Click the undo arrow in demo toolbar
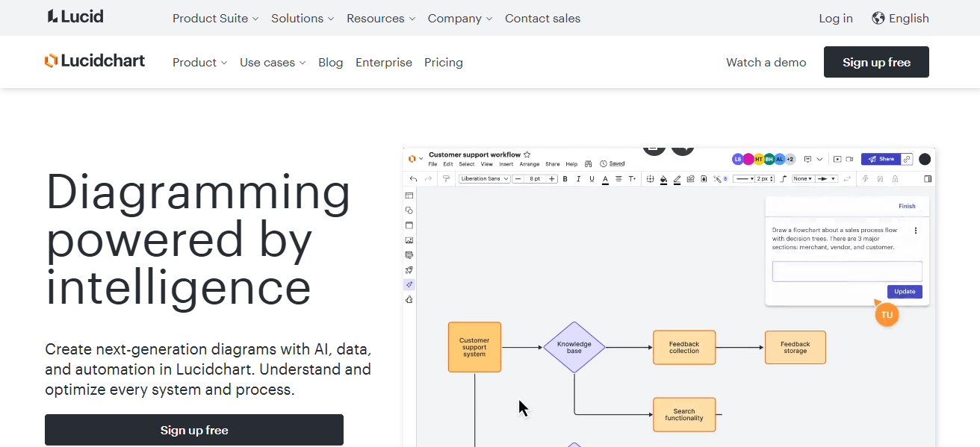Screen dimensions: 980x447 point(413,179)
